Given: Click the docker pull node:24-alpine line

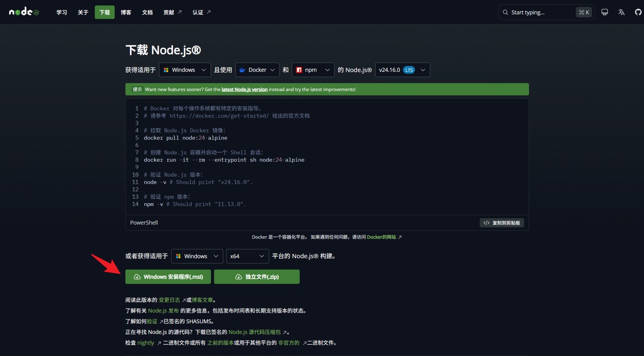Looking at the screenshot, I should [186, 138].
